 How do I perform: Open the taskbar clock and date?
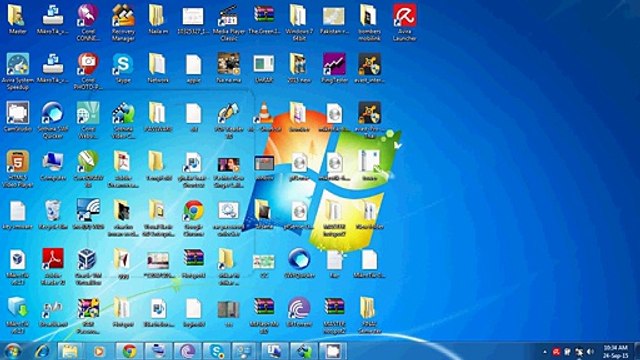coord(615,351)
